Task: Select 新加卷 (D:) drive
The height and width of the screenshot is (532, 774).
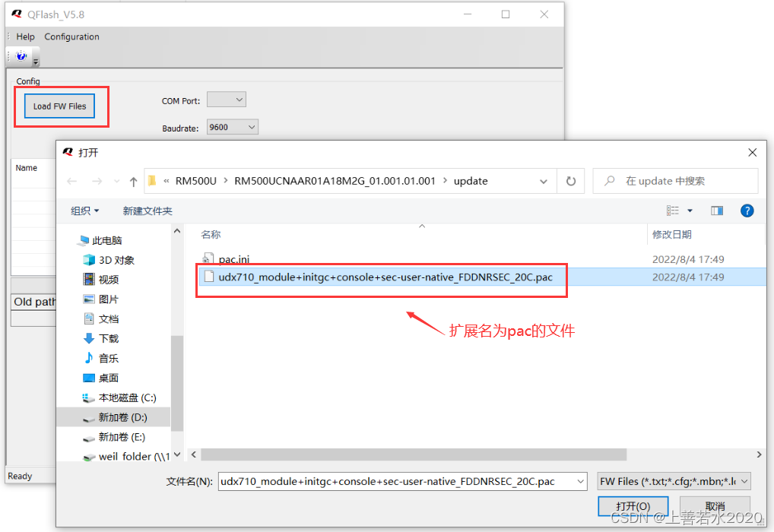Action: coord(115,417)
